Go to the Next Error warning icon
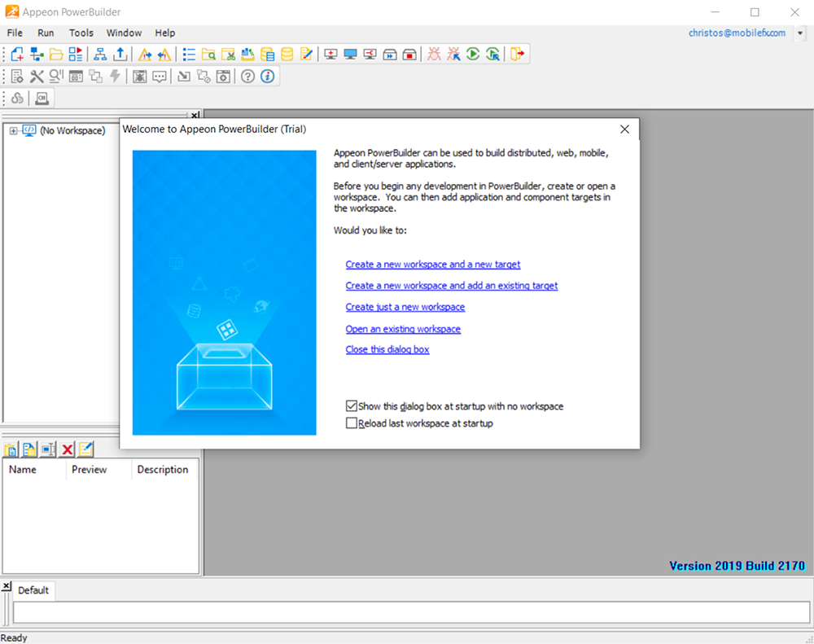The height and width of the screenshot is (644, 814). [x=145, y=54]
